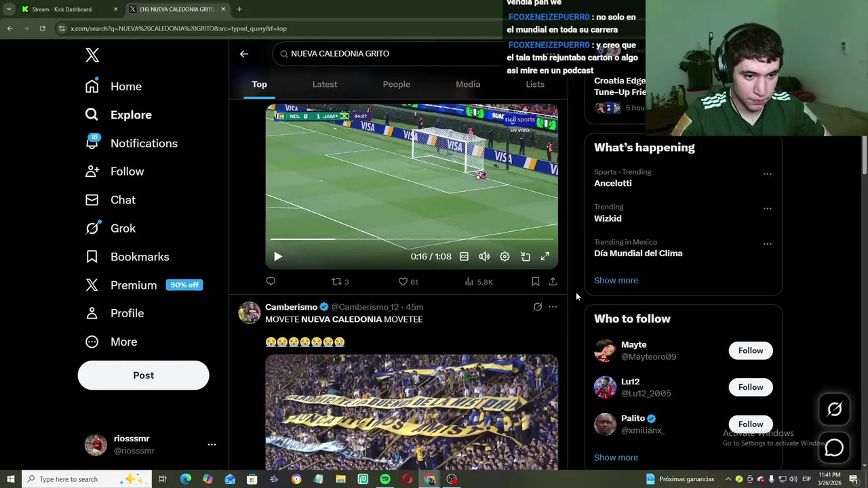Image resolution: width=868 pixels, height=488 pixels.
Task: Switch to the People tab
Action: (x=397, y=84)
